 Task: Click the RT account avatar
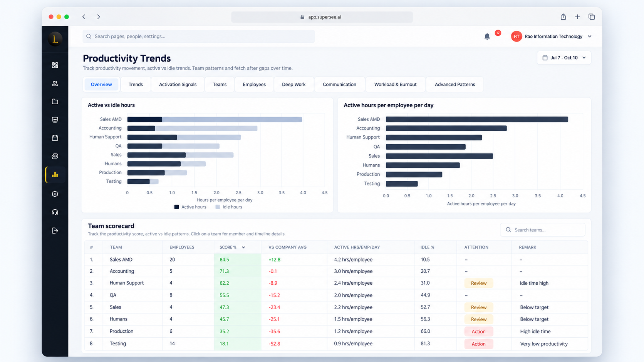(517, 37)
